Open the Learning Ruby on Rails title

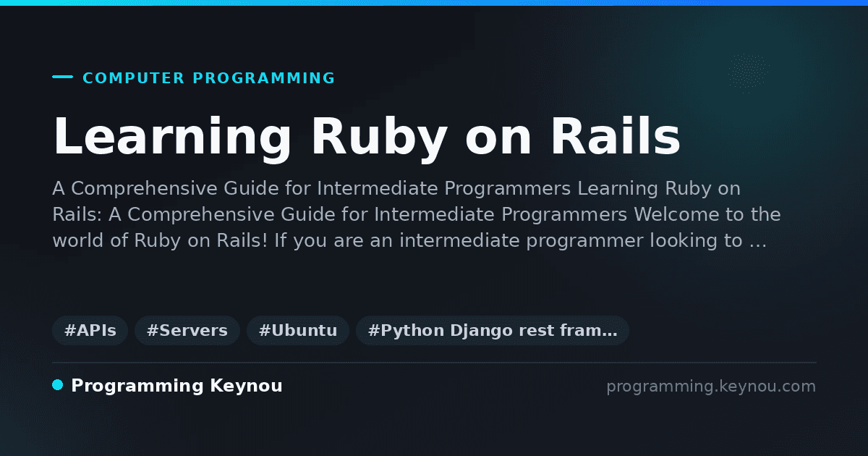tap(367, 137)
